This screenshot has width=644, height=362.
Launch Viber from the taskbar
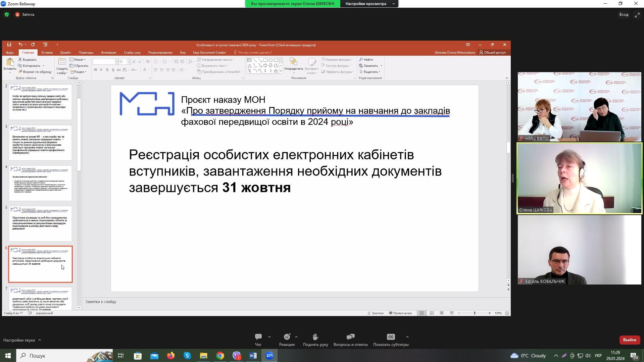pos(237,356)
